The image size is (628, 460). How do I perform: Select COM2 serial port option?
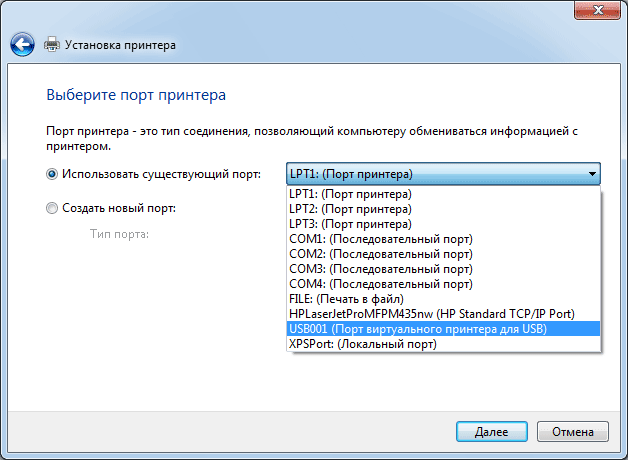(380, 254)
